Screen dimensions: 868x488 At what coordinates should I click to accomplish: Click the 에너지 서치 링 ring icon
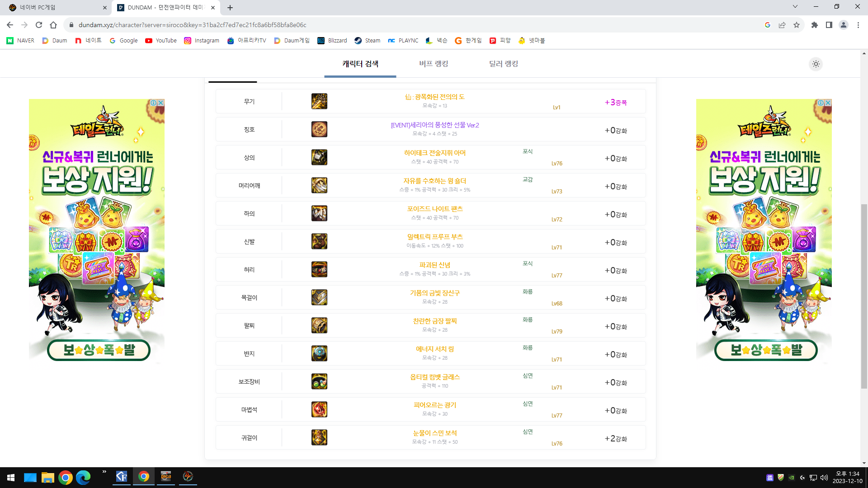click(x=319, y=353)
